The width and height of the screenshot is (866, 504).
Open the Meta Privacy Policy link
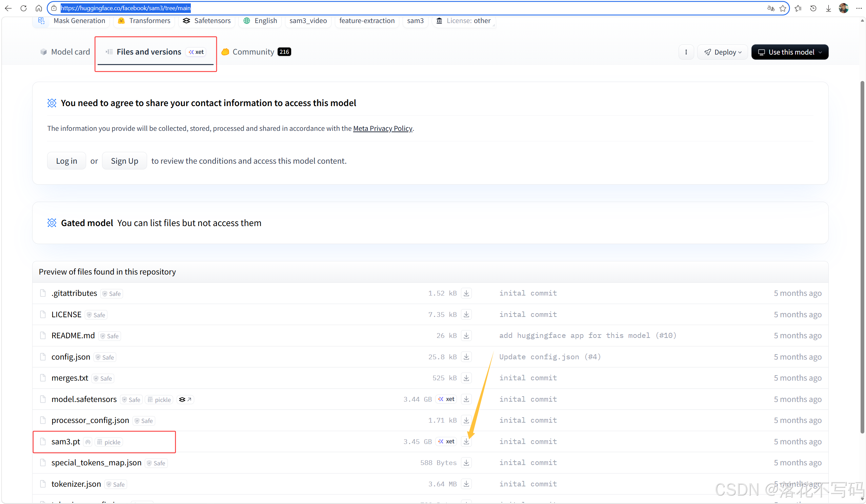pyautogui.click(x=382, y=128)
